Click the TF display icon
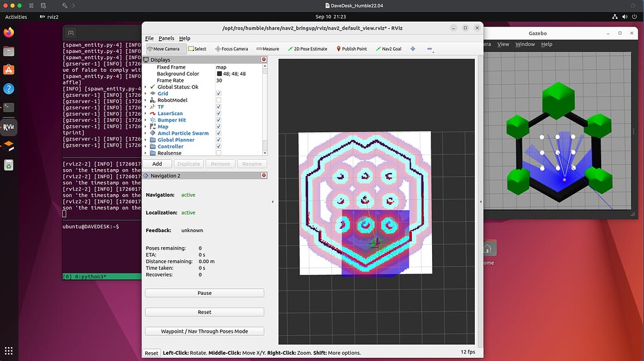644x361 pixels. pyautogui.click(x=153, y=107)
